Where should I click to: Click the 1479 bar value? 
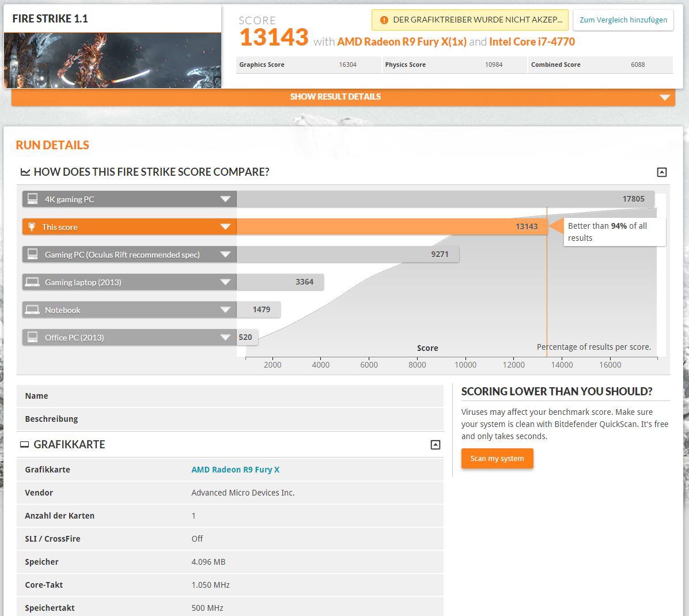(262, 309)
